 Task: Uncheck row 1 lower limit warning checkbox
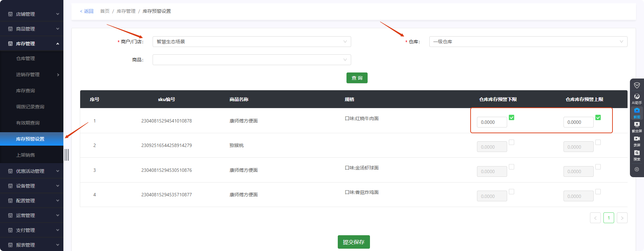coord(512,117)
